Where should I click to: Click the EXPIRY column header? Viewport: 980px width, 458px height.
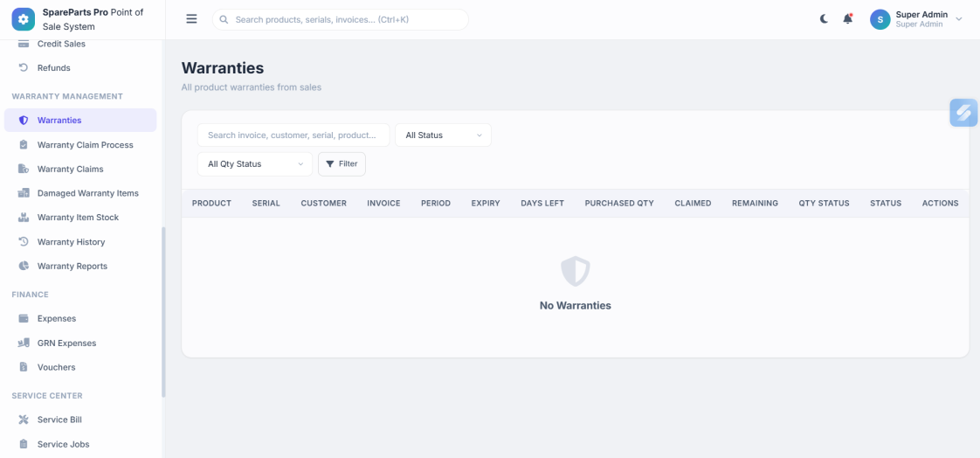tap(486, 204)
